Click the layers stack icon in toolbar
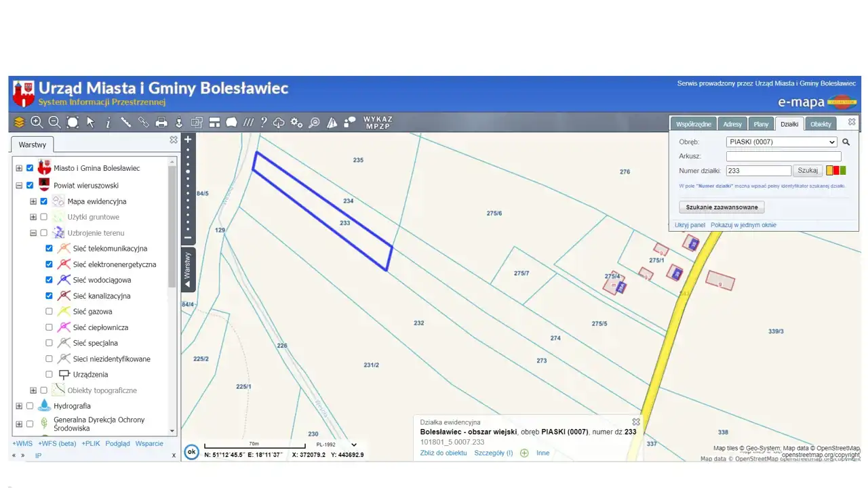The height and width of the screenshot is (488, 868). point(19,122)
